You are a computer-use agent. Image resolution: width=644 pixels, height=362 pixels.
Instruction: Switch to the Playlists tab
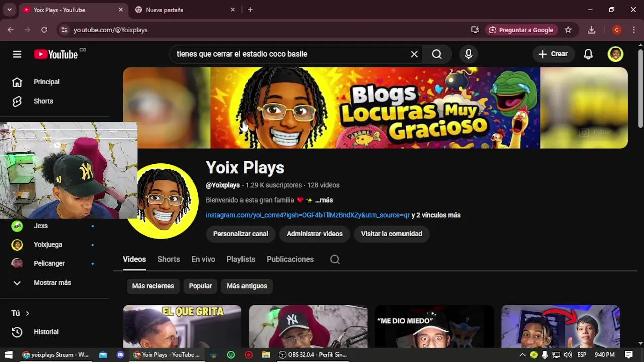pyautogui.click(x=240, y=259)
